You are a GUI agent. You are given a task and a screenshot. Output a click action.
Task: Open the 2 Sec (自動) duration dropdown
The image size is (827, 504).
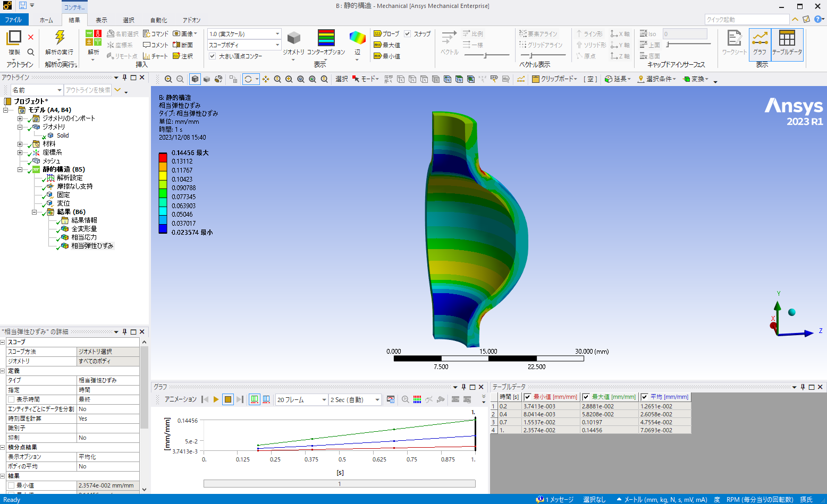point(355,400)
